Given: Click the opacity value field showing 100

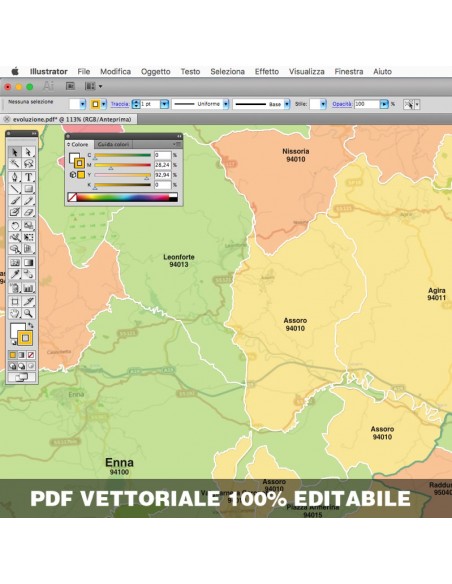Looking at the screenshot, I should pos(366,104).
